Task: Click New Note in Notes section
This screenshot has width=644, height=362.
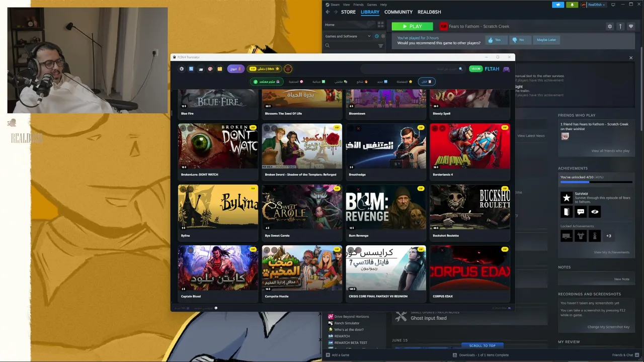Action: point(622,279)
